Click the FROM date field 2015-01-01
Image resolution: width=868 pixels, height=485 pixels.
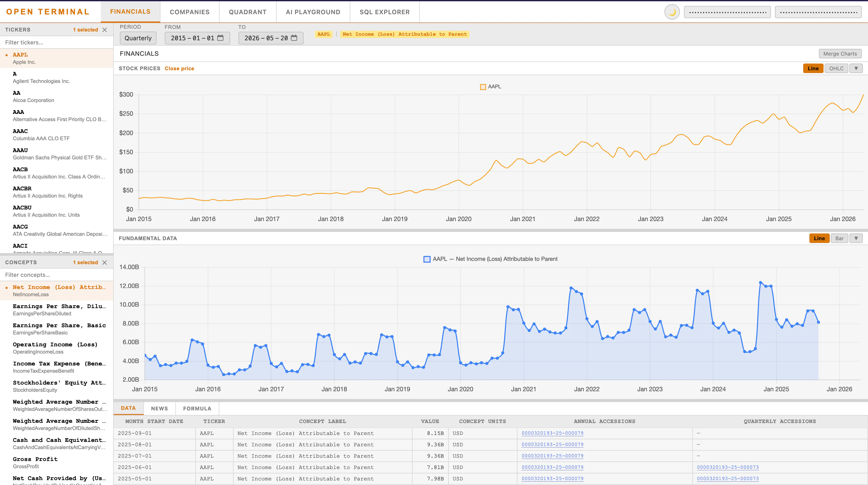(x=197, y=38)
